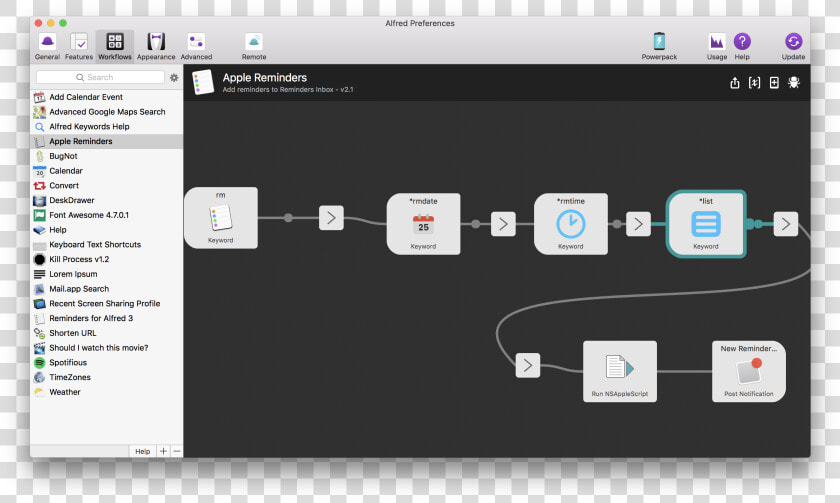Click the add workflow object icon
The width and height of the screenshot is (840, 503).
click(x=774, y=82)
